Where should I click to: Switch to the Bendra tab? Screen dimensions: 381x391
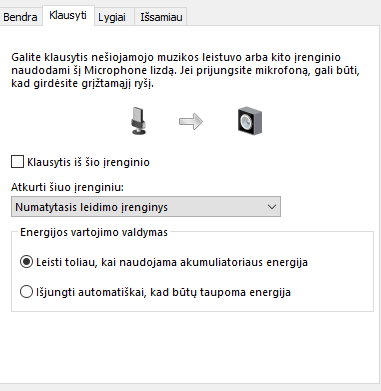tap(20, 17)
